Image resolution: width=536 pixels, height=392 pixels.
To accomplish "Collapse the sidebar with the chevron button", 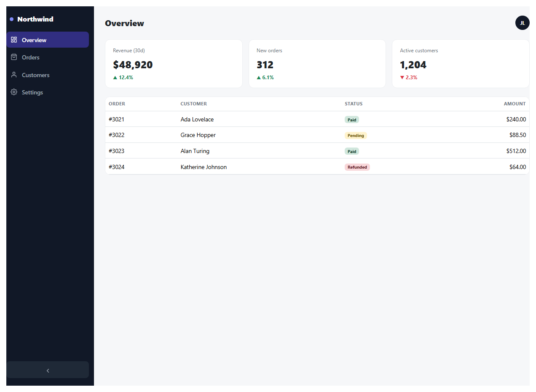I will click(x=48, y=370).
